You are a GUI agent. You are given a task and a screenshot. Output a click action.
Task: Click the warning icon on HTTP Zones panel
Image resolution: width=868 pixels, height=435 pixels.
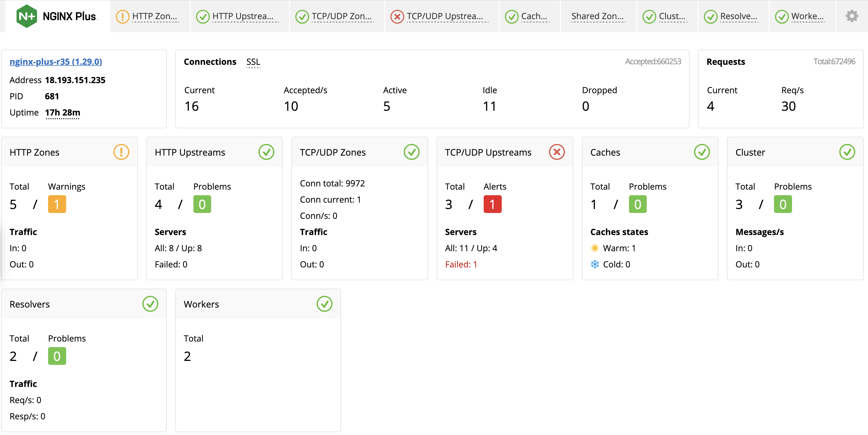pos(121,152)
